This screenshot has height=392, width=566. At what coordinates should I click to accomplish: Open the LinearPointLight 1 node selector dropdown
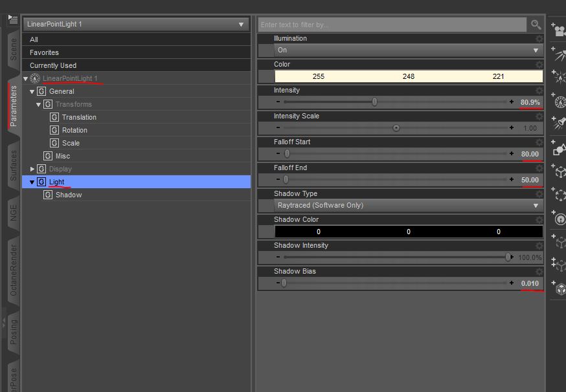pos(136,24)
